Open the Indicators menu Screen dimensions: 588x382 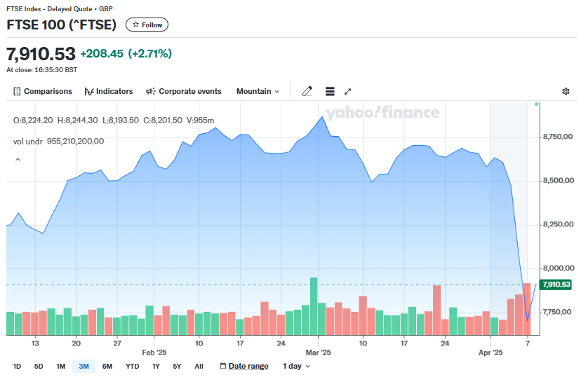pos(108,91)
